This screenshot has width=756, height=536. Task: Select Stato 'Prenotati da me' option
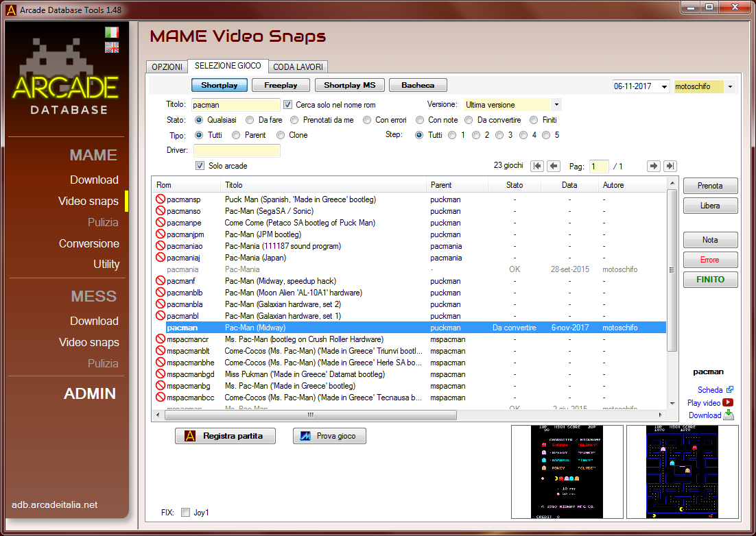coord(294,120)
